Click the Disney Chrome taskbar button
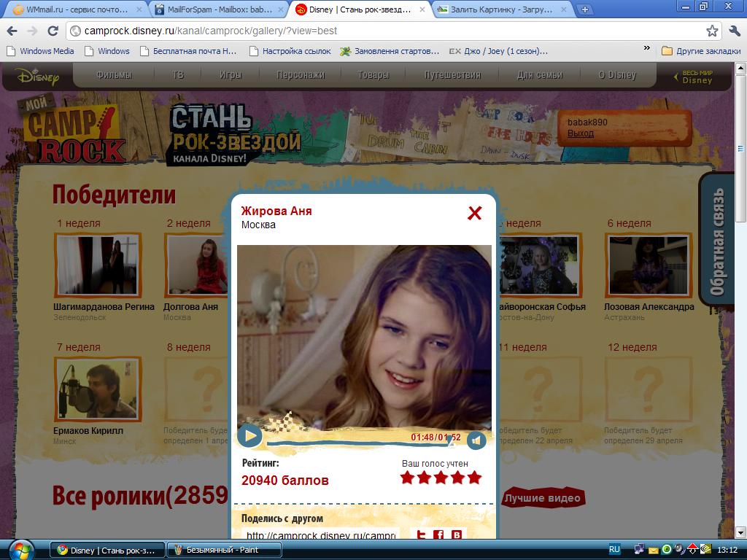The width and height of the screenshot is (747, 560). point(107,550)
